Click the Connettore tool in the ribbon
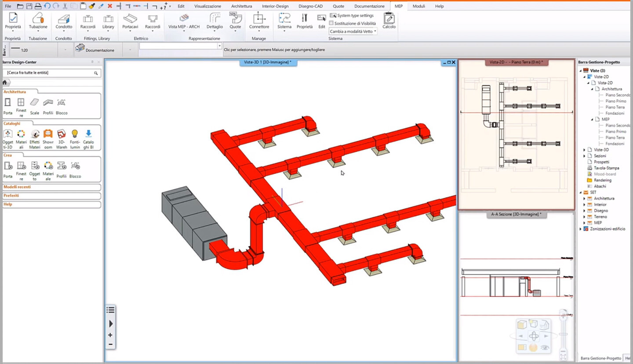 tap(259, 20)
